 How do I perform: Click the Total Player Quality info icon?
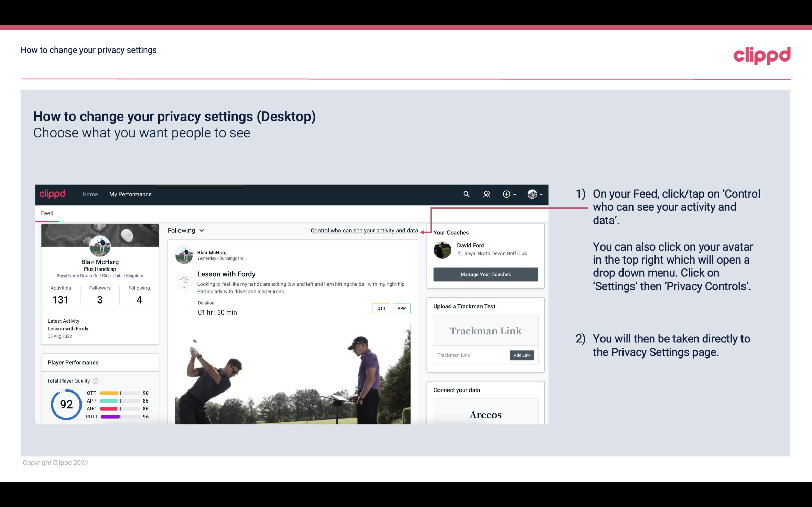coord(95,380)
